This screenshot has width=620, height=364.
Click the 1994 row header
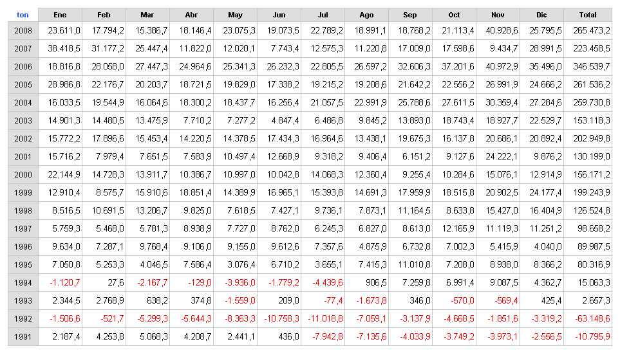tap(23, 283)
